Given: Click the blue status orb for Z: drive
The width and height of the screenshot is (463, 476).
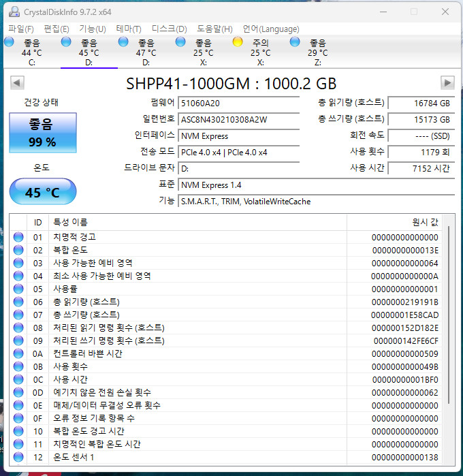Looking at the screenshot, I should pyautogui.click(x=295, y=42).
